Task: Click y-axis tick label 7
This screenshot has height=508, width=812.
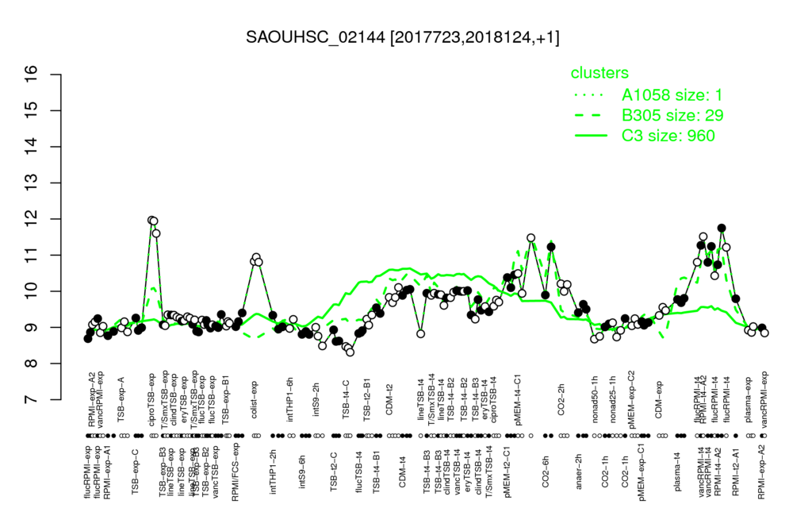Action: (x=32, y=400)
